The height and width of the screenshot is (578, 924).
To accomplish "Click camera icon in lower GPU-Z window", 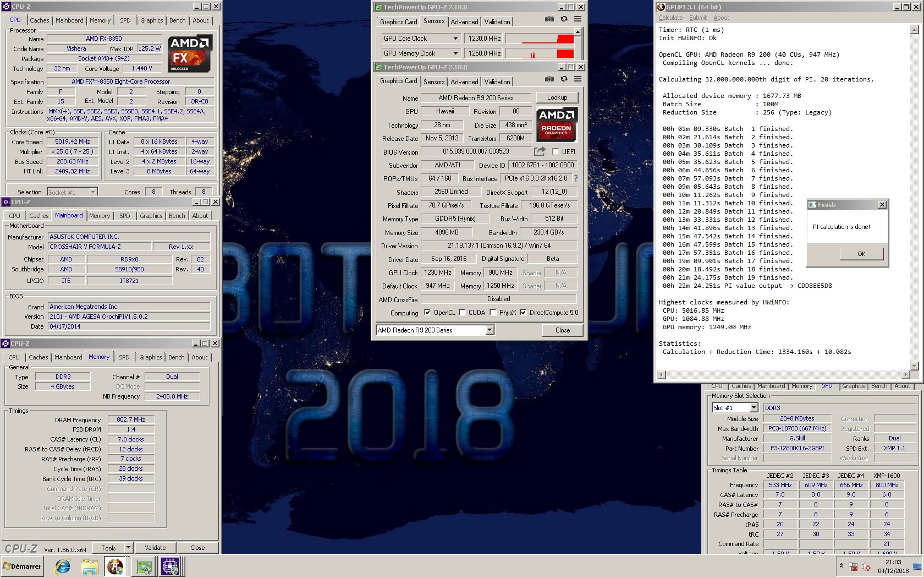I will [x=549, y=79].
